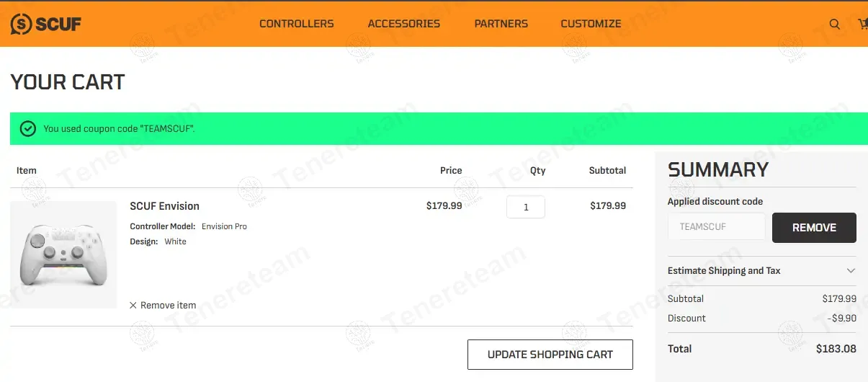Click the SCUF logo
The image size is (868, 382).
(x=45, y=24)
